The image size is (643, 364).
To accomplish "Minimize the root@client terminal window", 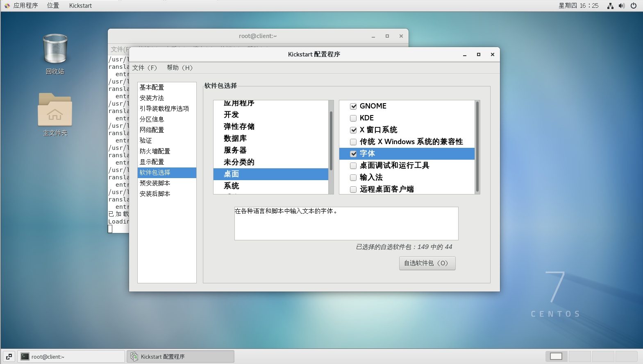I will pos(373,36).
